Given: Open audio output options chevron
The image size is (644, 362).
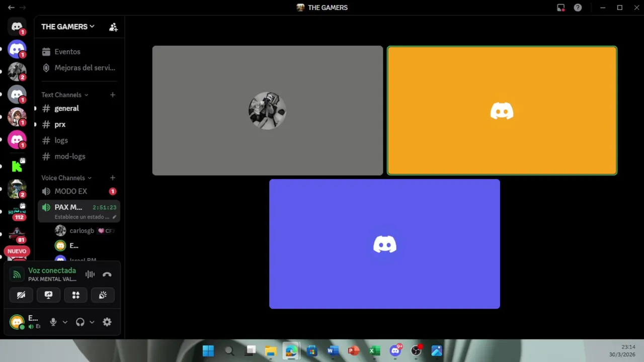Looking at the screenshot, I should (92, 322).
